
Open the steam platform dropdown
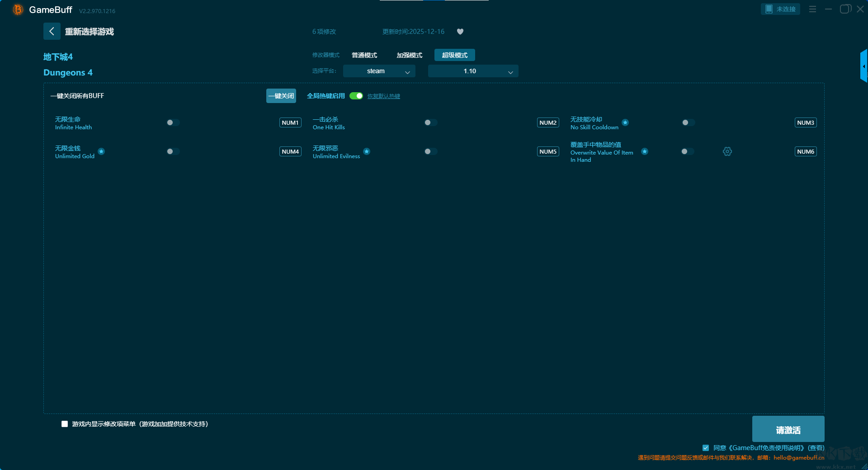(379, 71)
